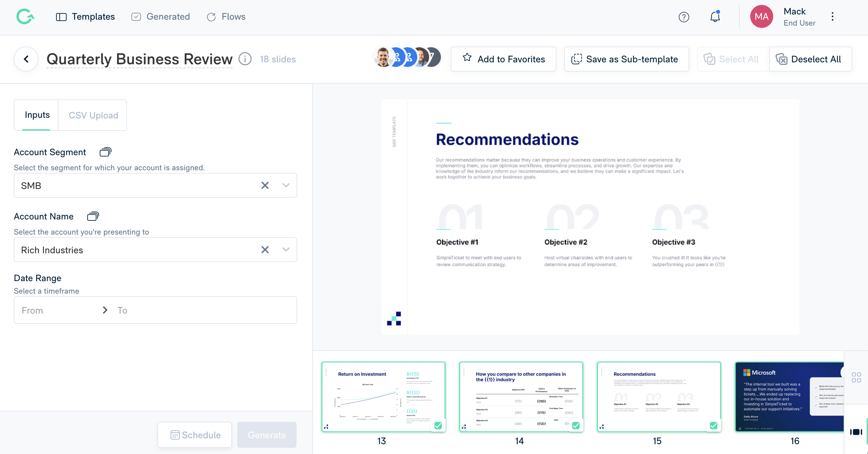This screenshot has width=868, height=454.
Task: Uncheck the slide 14 checkbox
Action: click(575, 425)
